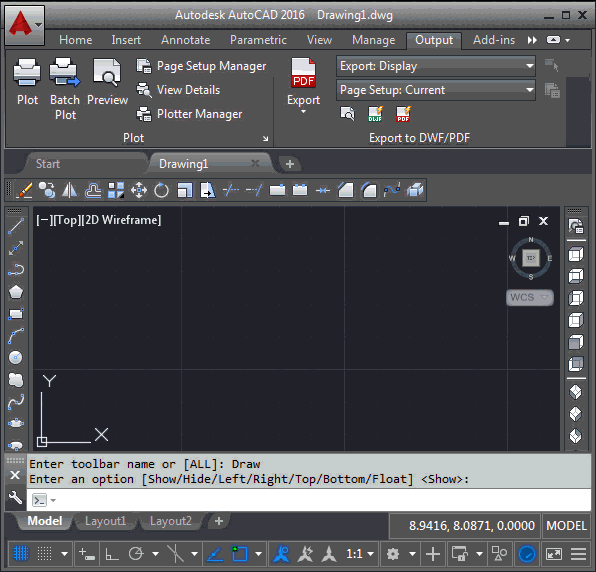The image size is (596, 572).
Task: Select the Rectangle tool in Draw toolbar
Action: (x=16, y=314)
